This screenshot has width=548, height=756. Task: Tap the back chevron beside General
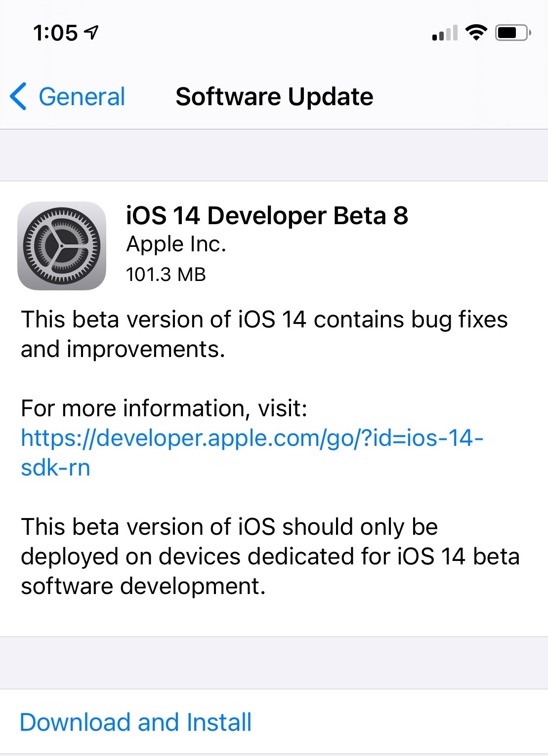(x=18, y=97)
